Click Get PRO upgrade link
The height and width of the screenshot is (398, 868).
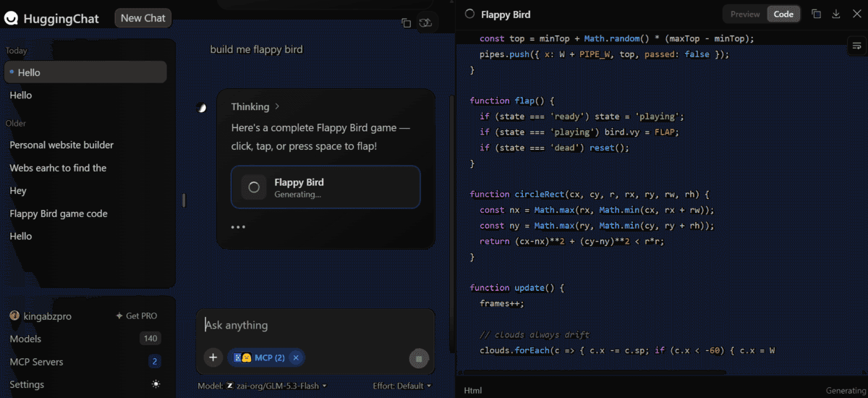coord(137,316)
